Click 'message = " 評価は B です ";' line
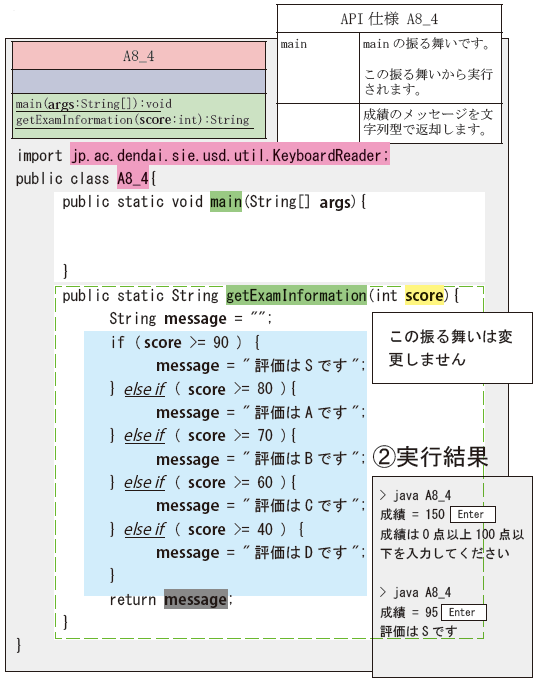The image size is (544, 682). pyautogui.click(x=260, y=458)
